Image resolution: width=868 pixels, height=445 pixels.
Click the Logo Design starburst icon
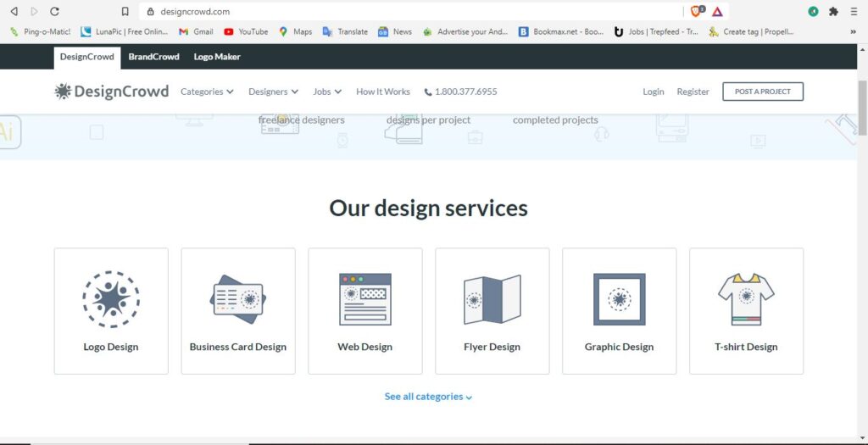point(111,299)
